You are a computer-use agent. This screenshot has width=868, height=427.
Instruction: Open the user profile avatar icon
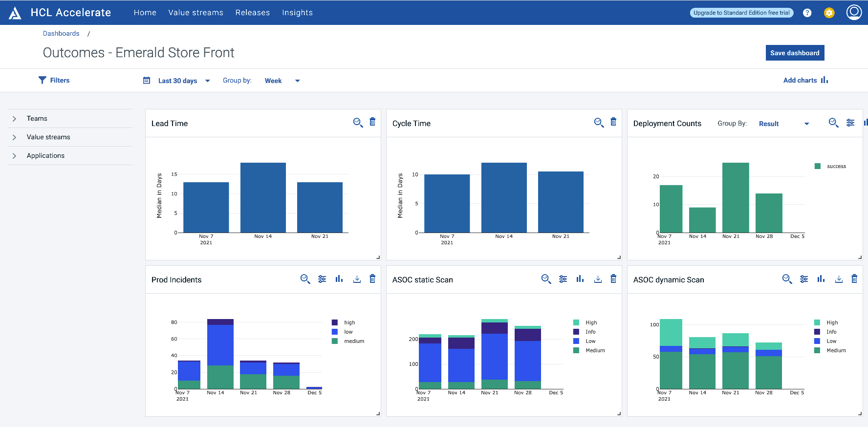854,12
